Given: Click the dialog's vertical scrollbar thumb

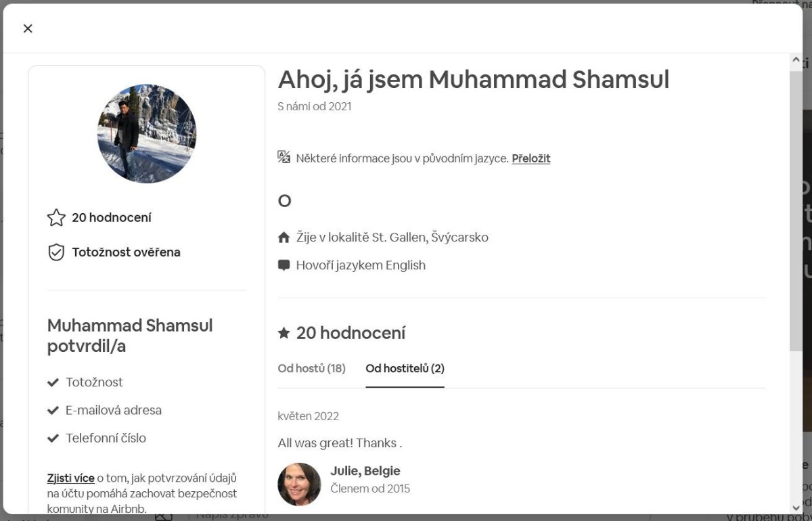Looking at the screenshot, I should [796, 210].
